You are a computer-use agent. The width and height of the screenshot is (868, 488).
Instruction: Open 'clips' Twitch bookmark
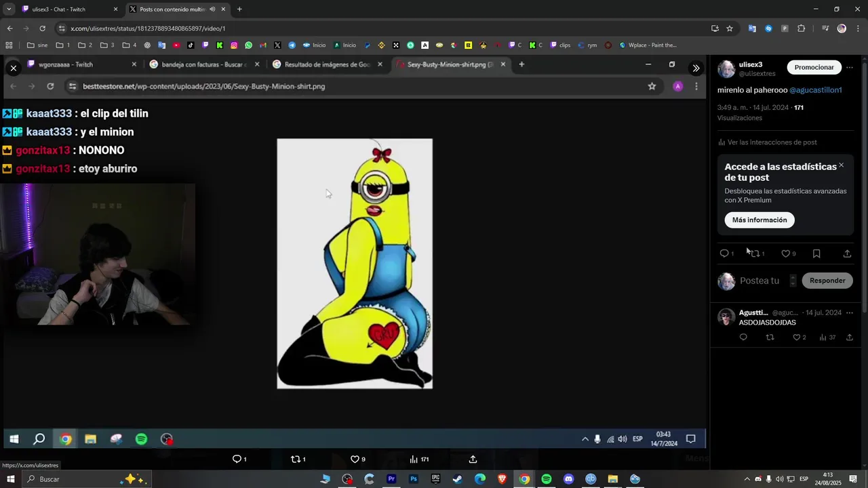tap(560, 45)
